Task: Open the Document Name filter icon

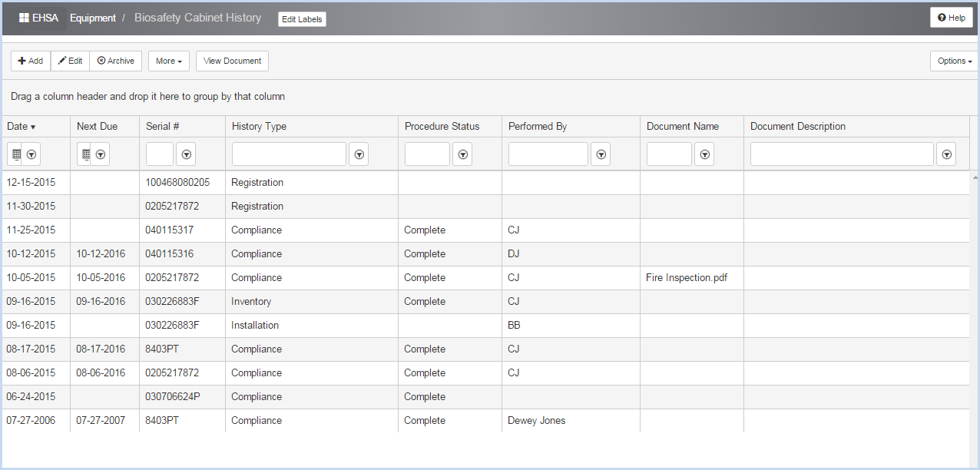Action: pos(704,154)
